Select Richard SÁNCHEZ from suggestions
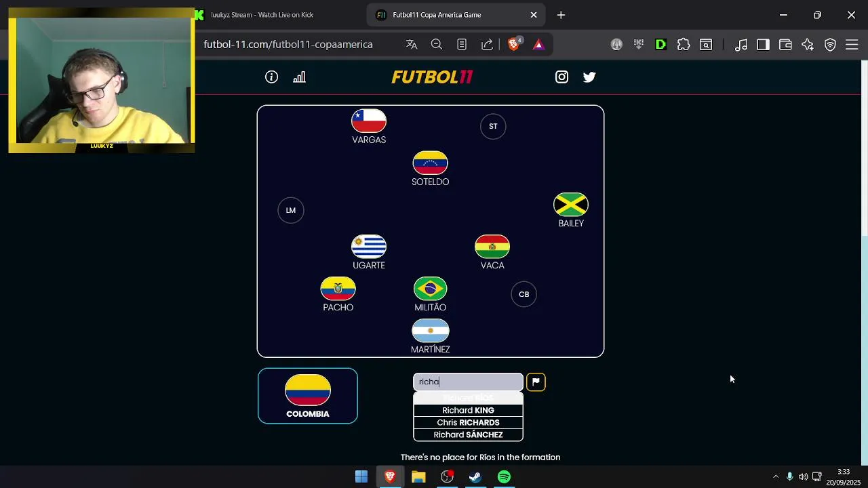This screenshot has height=488, width=868. pyautogui.click(x=468, y=434)
